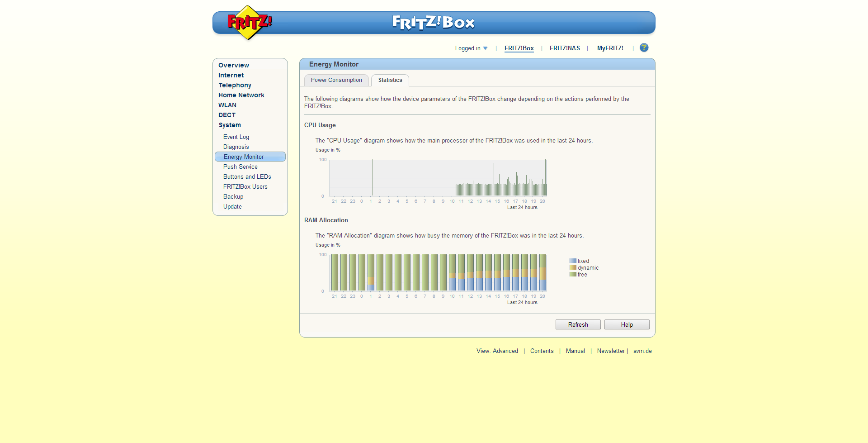Viewport: 868px width, 443px height.
Task: Click the RAM allocation bar at hour 1
Action: (371, 272)
